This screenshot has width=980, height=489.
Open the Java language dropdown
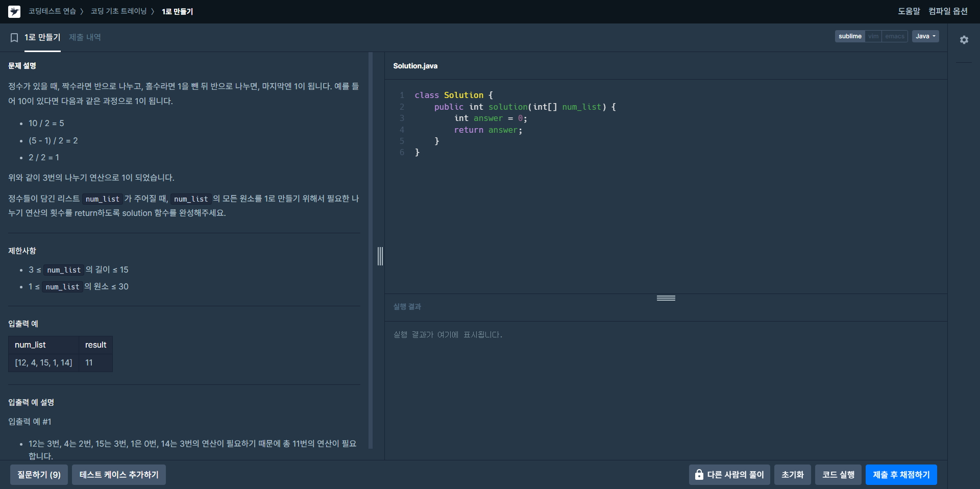pyautogui.click(x=925, y=36)
